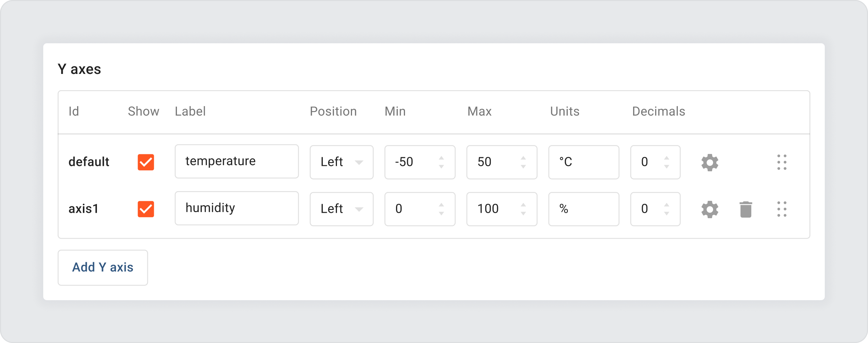The height and width of the screenshot is (343, 868).
Task: Decrease the Max value of axis1
Action: pyautogui.click(x=523, y=214)
